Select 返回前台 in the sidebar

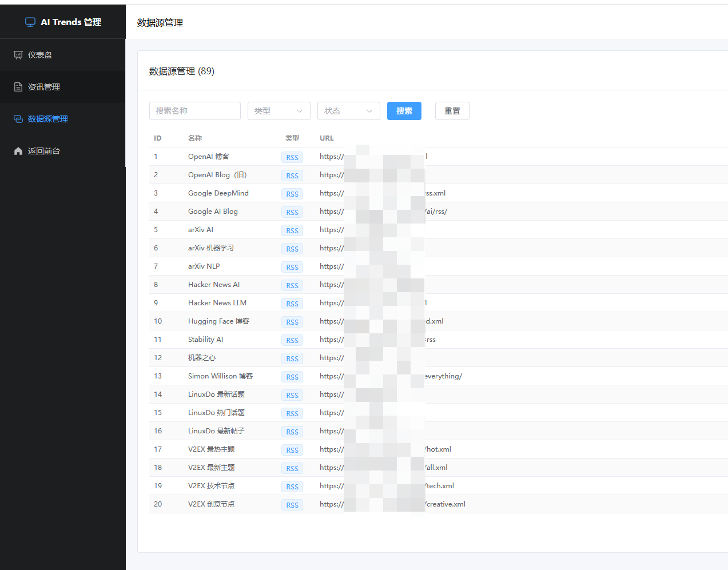(x=63, y=151)
